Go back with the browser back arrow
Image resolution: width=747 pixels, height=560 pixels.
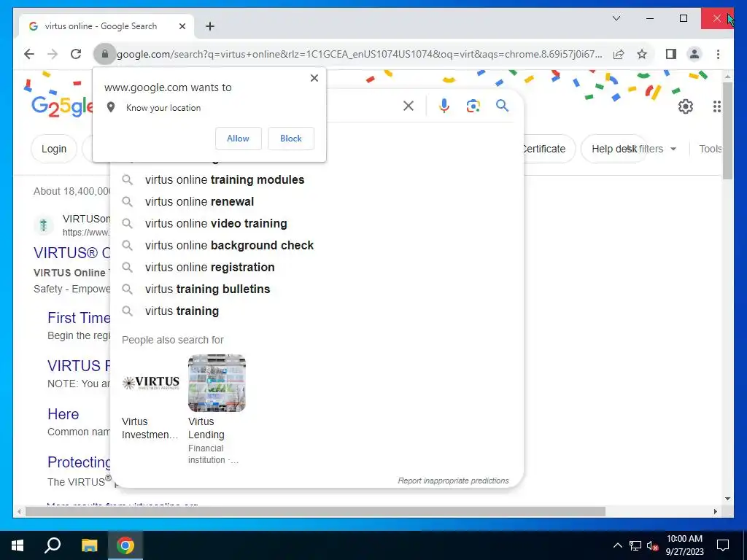29,54
